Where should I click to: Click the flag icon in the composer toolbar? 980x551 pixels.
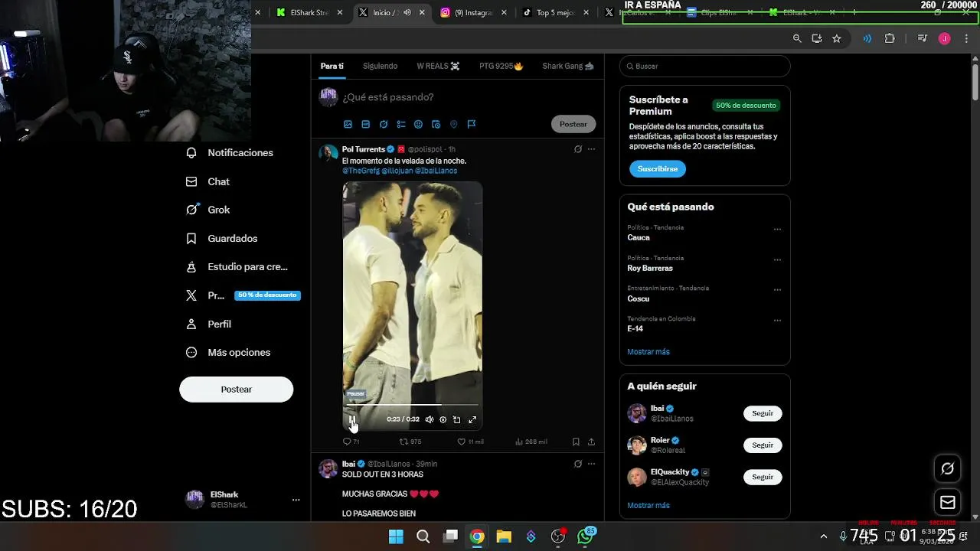[472, 124]
